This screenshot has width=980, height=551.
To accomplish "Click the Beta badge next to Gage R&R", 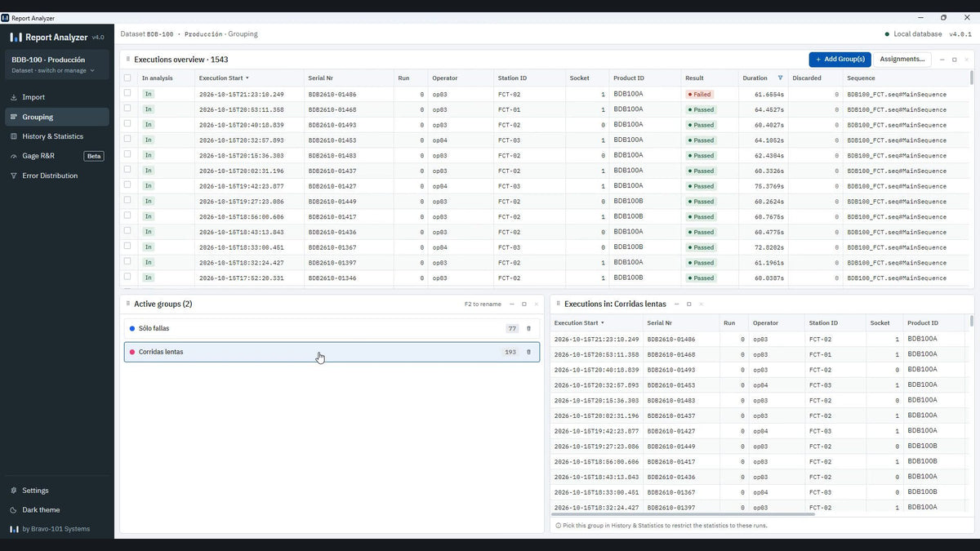I will 94,156.
